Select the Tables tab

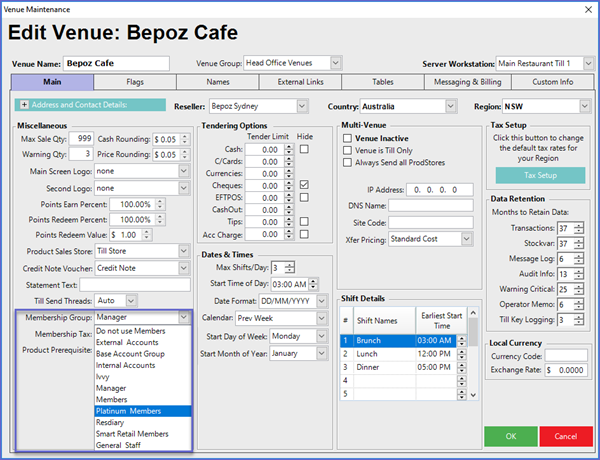pyautogui.click(x=383, y=82)
